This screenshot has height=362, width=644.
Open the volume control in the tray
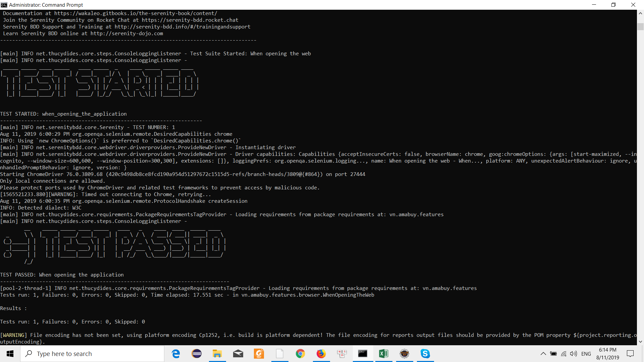click(574, 354)
